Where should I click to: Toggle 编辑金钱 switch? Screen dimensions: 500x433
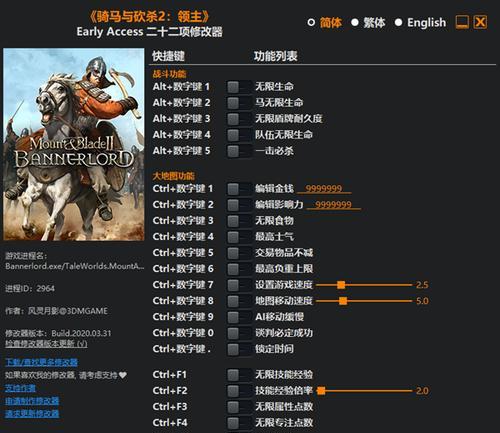coord(239,189)
